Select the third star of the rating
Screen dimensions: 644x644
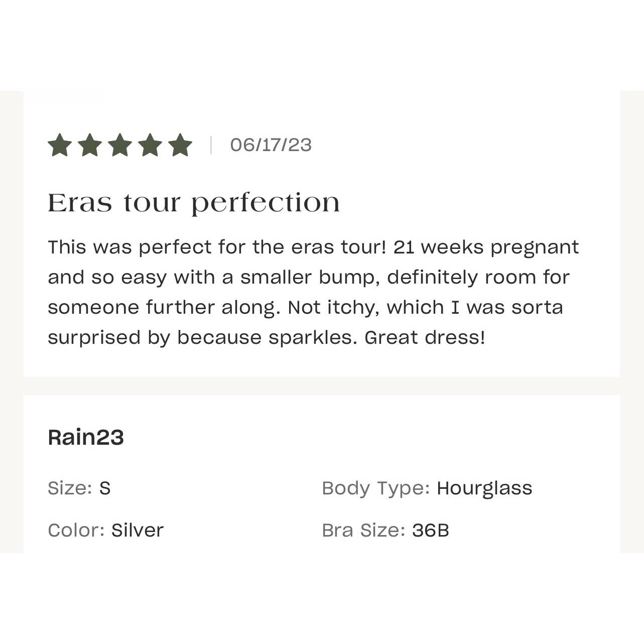(120, 146)
